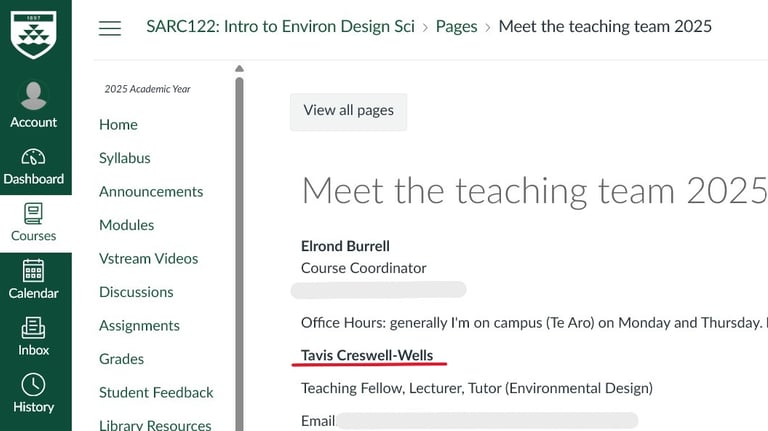Open Home in course navigation

click(x=118, y=125)
